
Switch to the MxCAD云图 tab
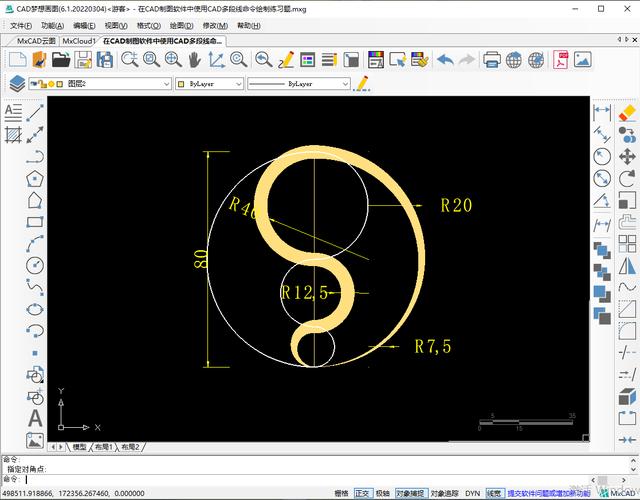point(36,41)
